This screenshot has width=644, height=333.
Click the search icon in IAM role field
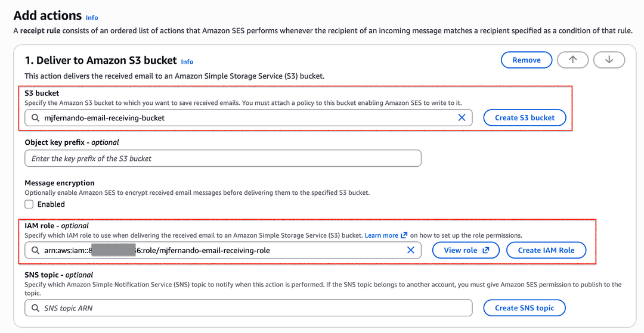point(36,250)
